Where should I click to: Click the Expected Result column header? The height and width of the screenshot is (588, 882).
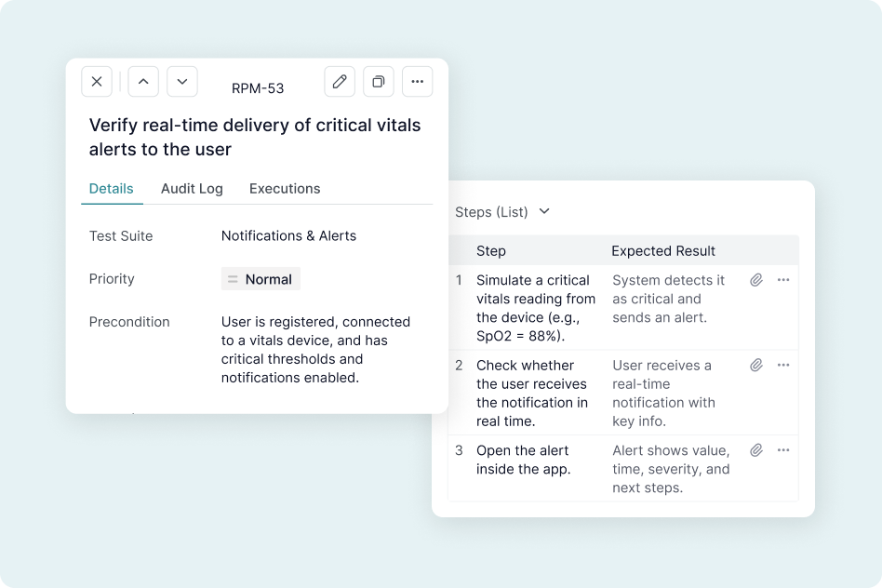[663, 251]
